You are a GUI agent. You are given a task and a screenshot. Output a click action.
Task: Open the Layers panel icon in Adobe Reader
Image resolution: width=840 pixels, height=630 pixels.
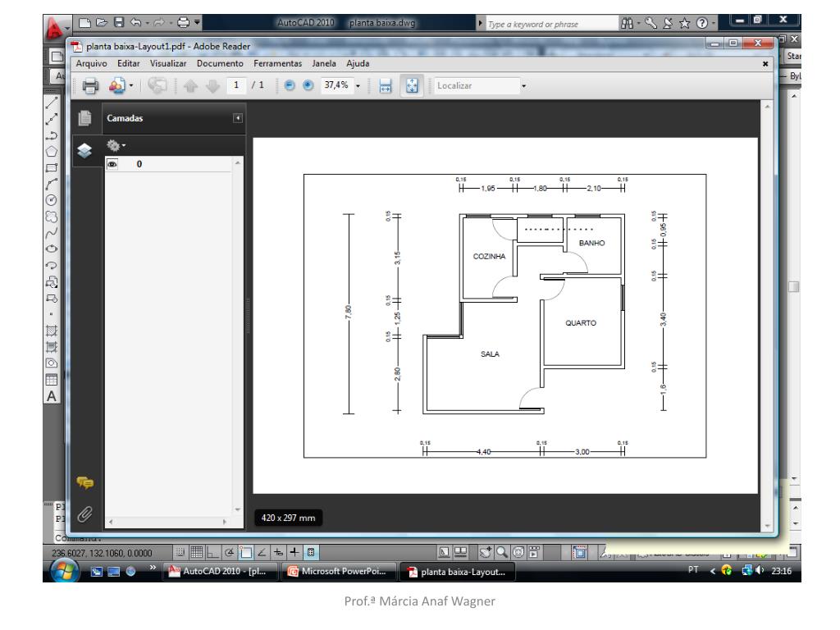tap(84, 151)
